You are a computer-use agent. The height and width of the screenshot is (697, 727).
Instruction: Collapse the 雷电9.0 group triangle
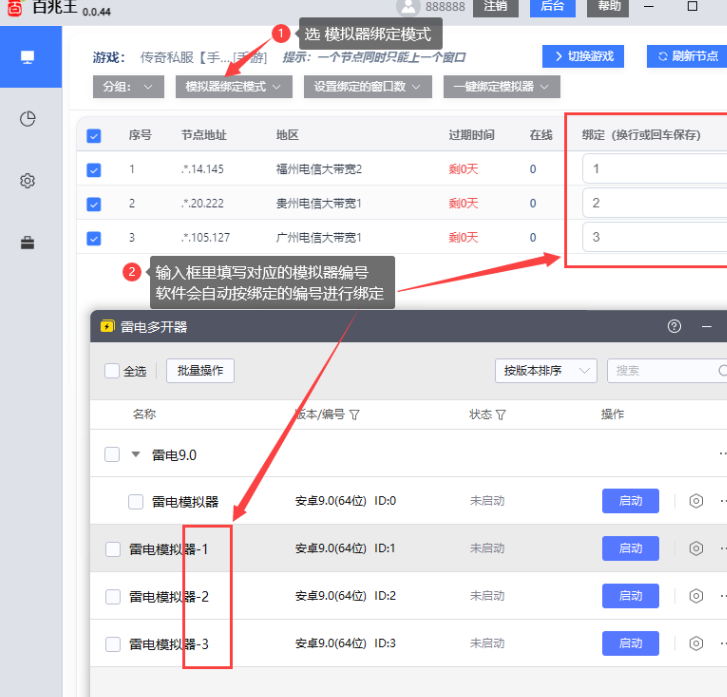pyautogui.click(x=135, y=454)
